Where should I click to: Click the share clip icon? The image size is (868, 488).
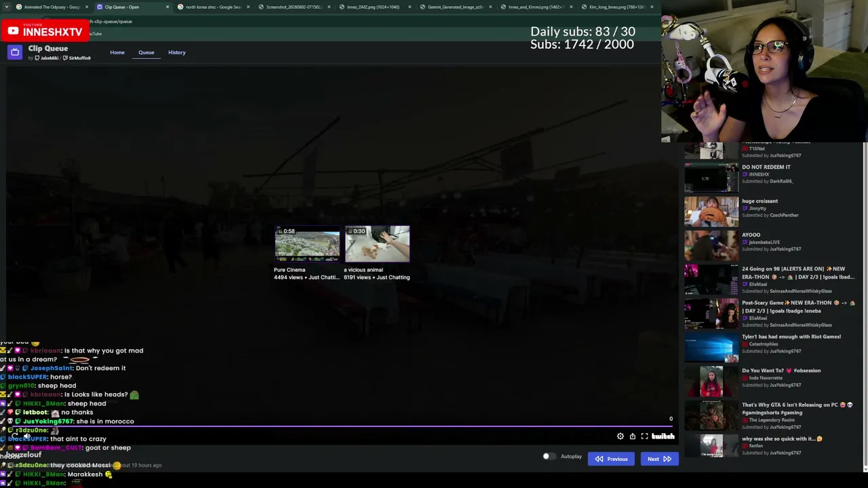coord(632,436)
